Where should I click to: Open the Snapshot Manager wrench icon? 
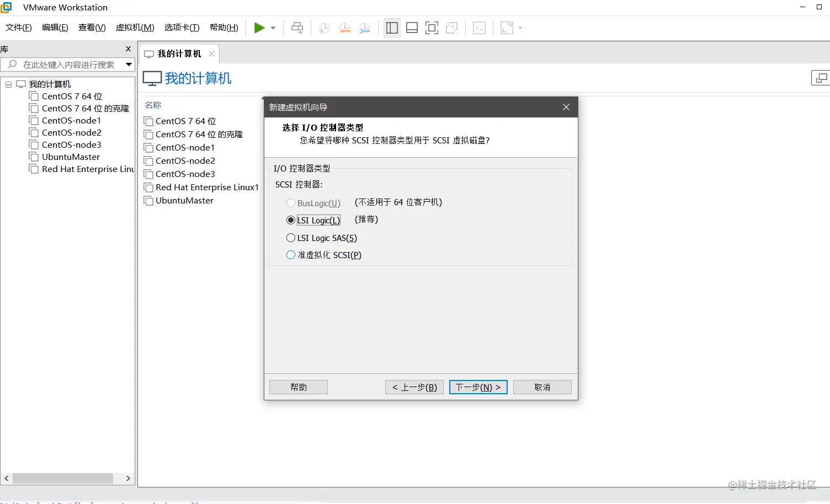[x=365, y=28]
